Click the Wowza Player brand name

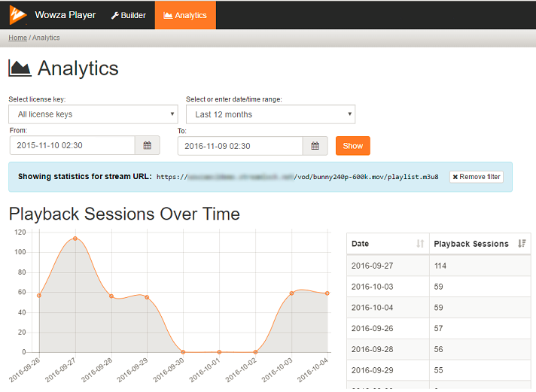point(68,15)
